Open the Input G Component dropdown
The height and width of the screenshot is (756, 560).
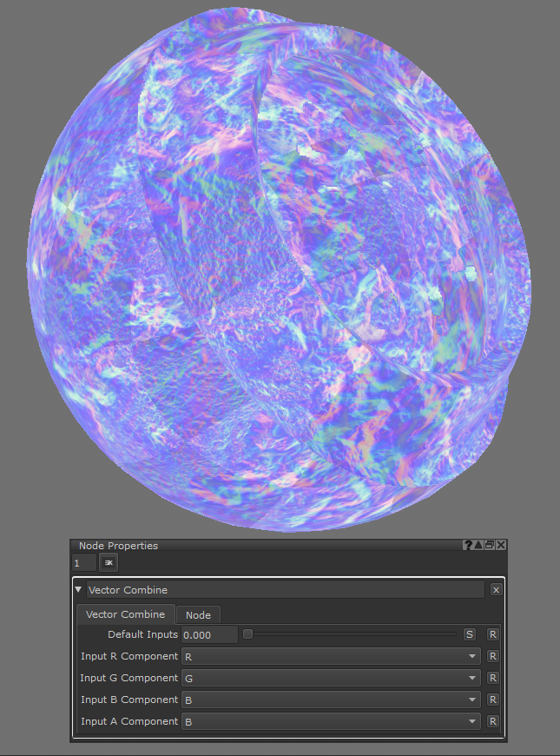(x=331, y=678)
